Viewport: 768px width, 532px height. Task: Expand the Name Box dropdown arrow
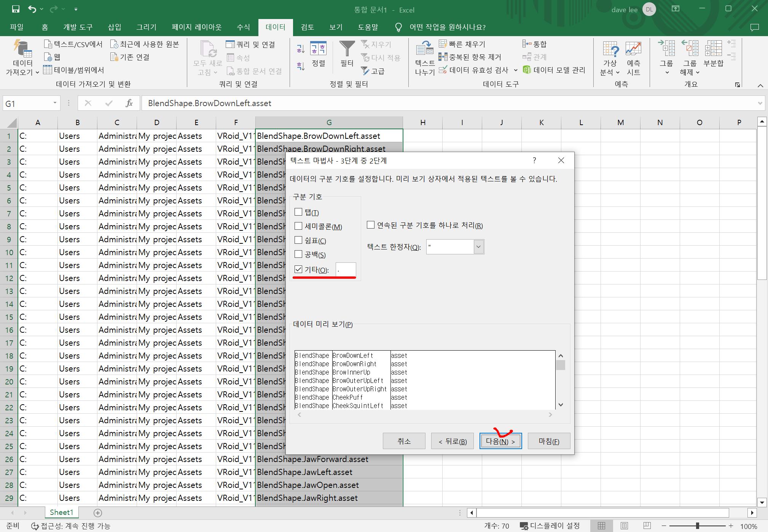[x=55, y=103]
